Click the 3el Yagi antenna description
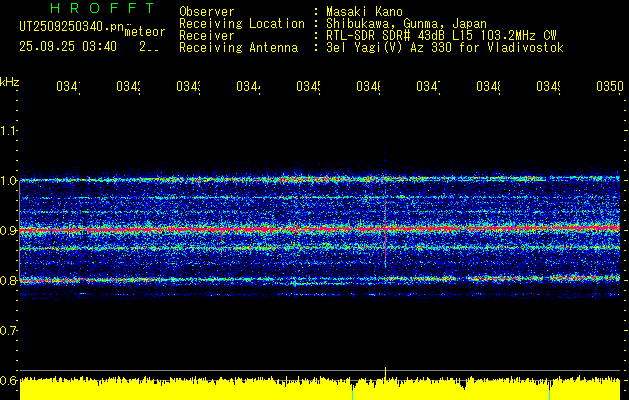The width and height of the screenshot is (629, 400). click(445, 47)
